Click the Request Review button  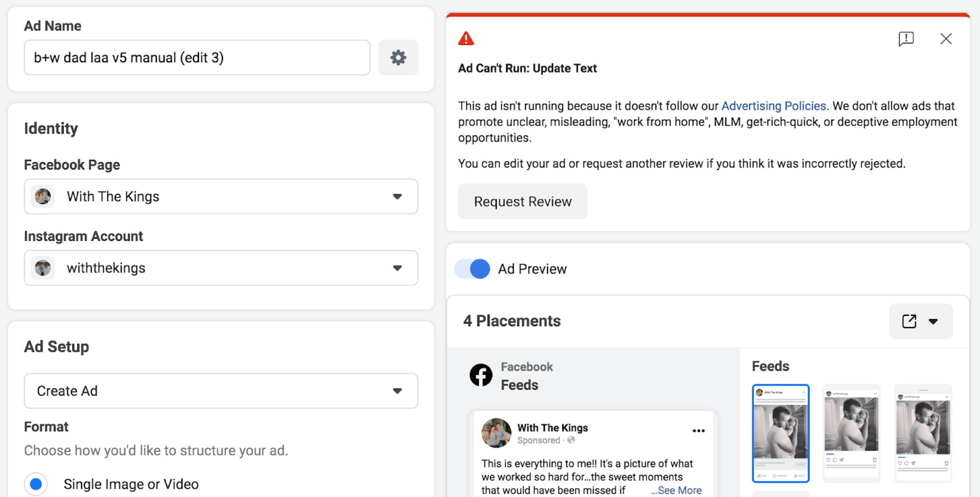(x=523, y=201)
